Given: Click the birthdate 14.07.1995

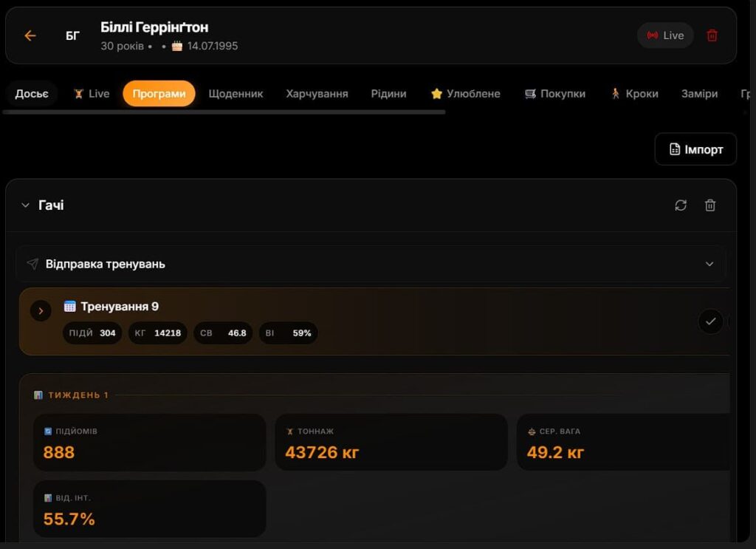Looking at the screenshot, I should [213, 47].
